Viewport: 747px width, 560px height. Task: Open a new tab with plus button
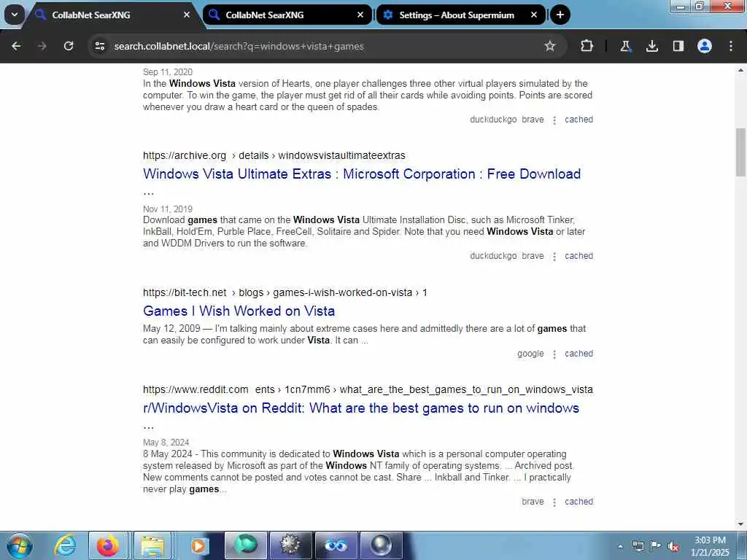tap(560, 15)
